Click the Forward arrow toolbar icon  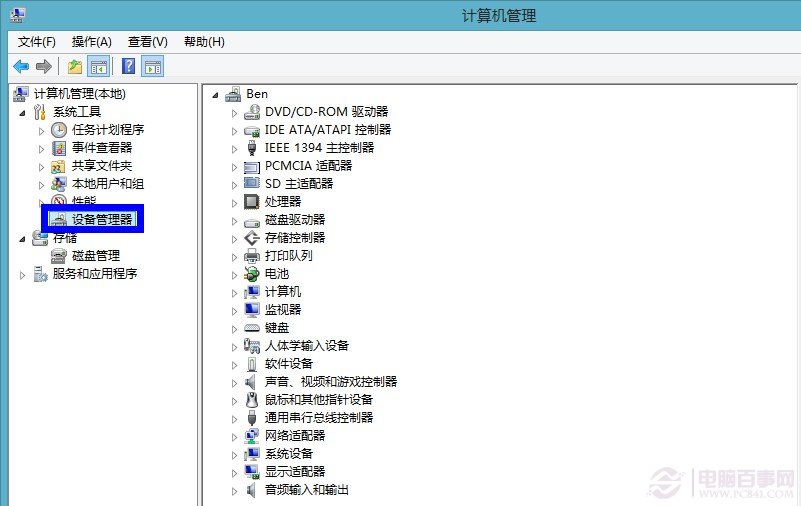click(43, 67)
